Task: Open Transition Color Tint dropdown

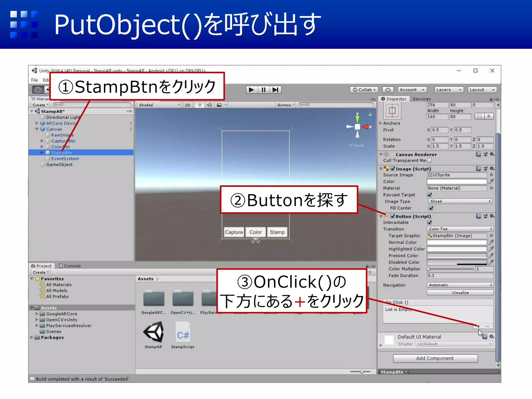Action: point(460,229)
